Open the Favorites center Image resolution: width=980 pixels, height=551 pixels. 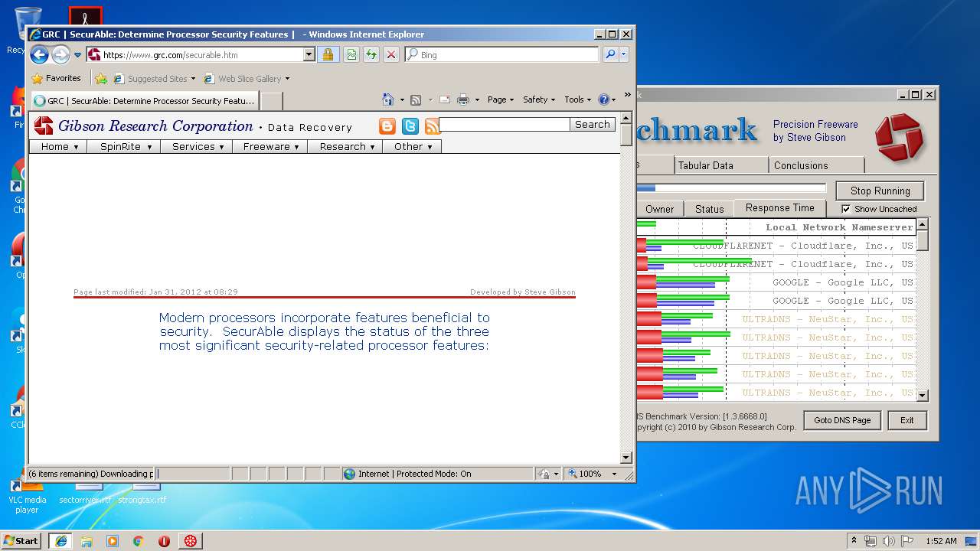click(56, 78)
